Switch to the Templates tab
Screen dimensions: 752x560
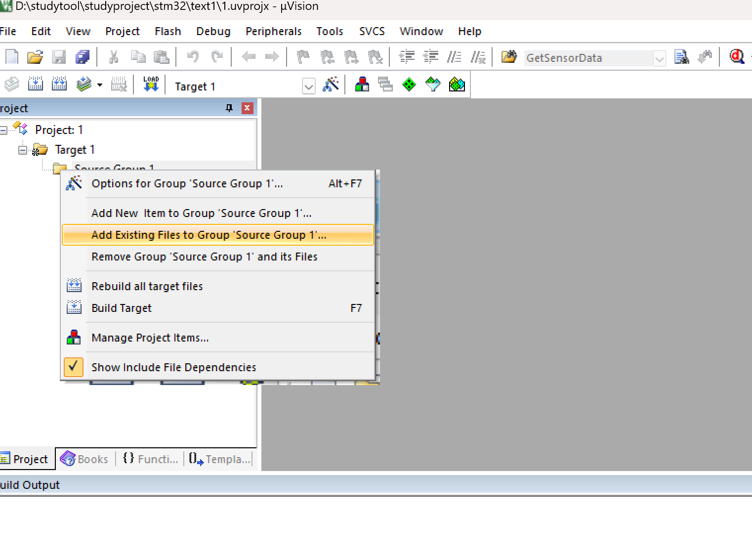(219, 459)
